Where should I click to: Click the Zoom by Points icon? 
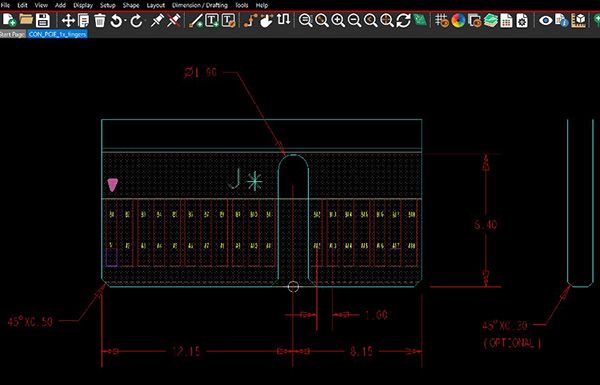click(x=305, y=20)
